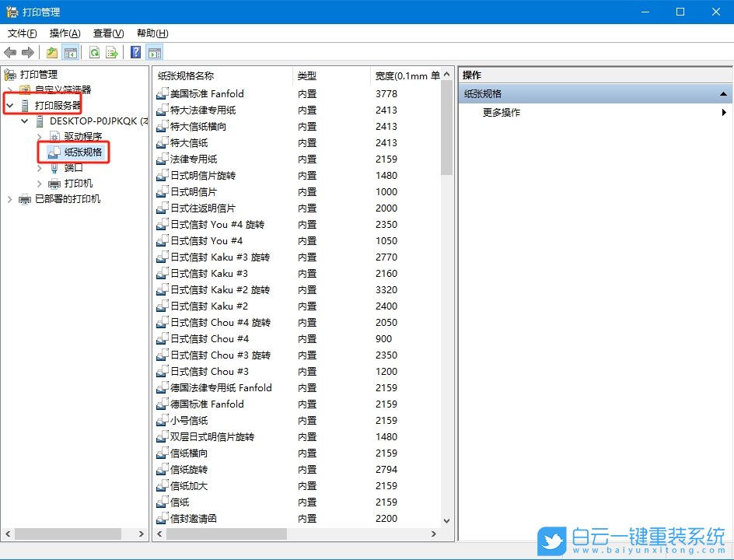Open the 查看 menu

pyautogui.click(x=107, y=33)
